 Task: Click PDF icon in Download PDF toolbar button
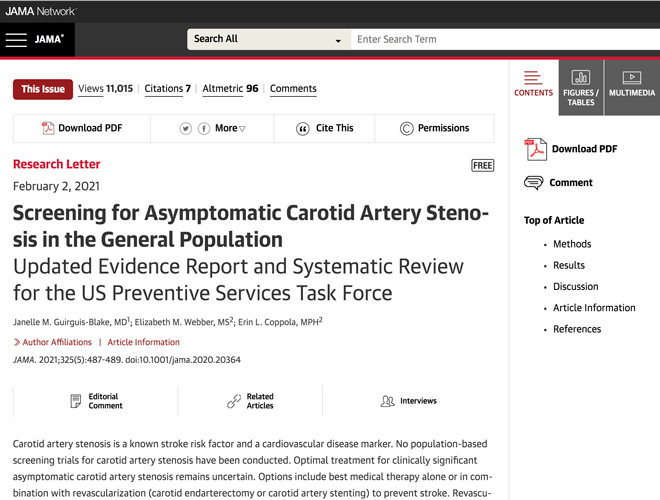48,128
